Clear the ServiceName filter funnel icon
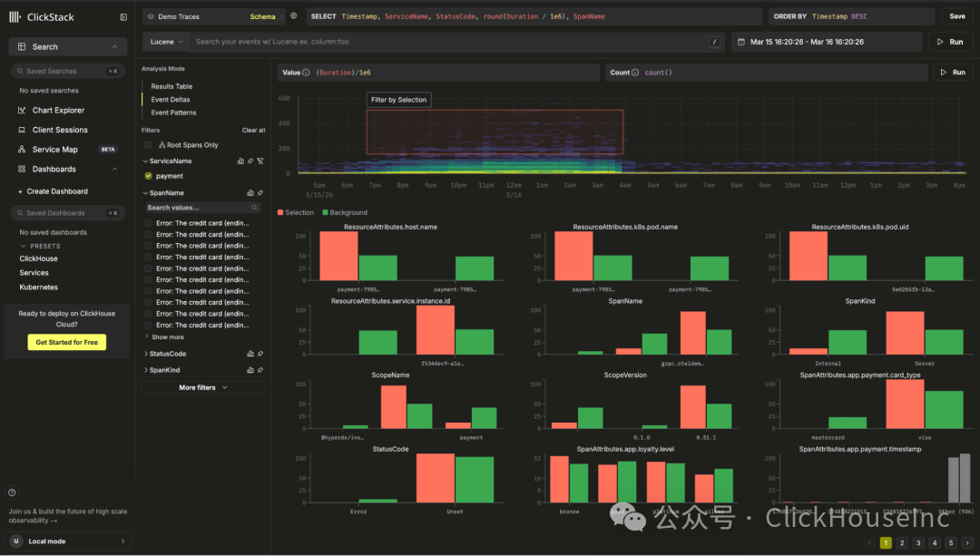980x556 pixels. point(260,161)
